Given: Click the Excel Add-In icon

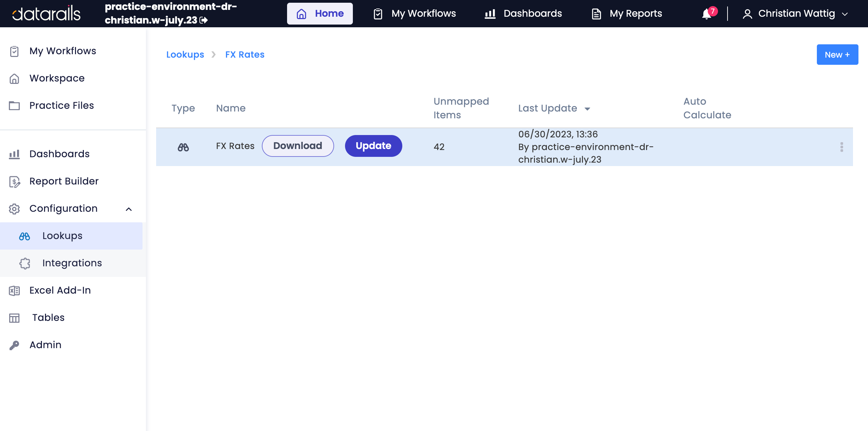Looking at the screenshot, I should [14, 291].
